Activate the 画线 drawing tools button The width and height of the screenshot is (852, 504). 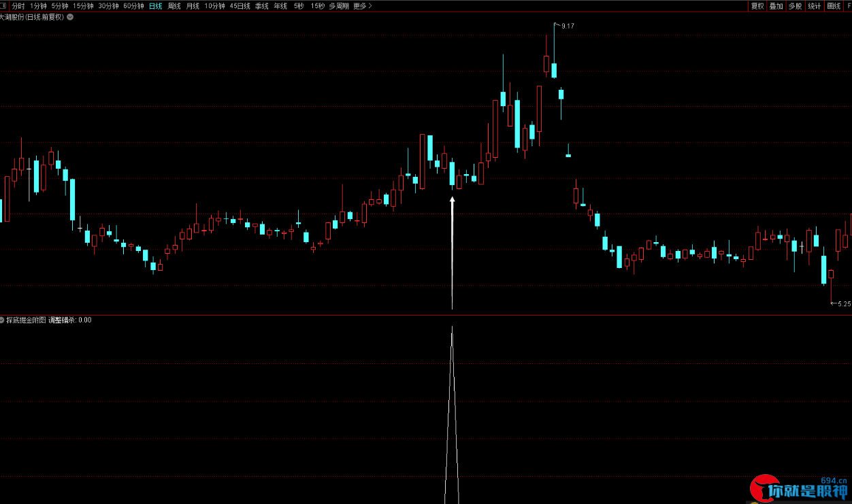(834, 6)
